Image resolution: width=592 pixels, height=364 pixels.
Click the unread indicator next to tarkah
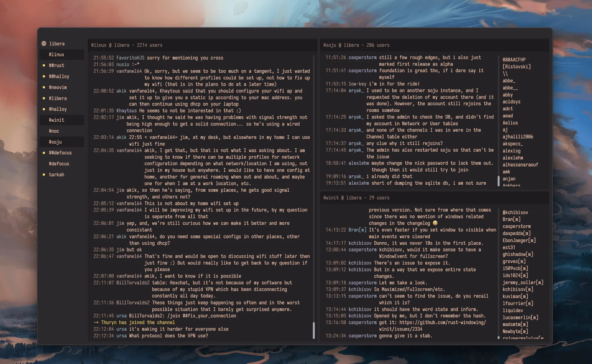point(44,174)
